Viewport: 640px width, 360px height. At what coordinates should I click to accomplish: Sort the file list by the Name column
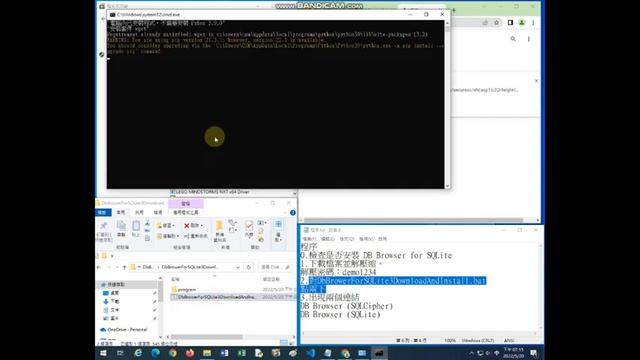[x=176, y=279]
